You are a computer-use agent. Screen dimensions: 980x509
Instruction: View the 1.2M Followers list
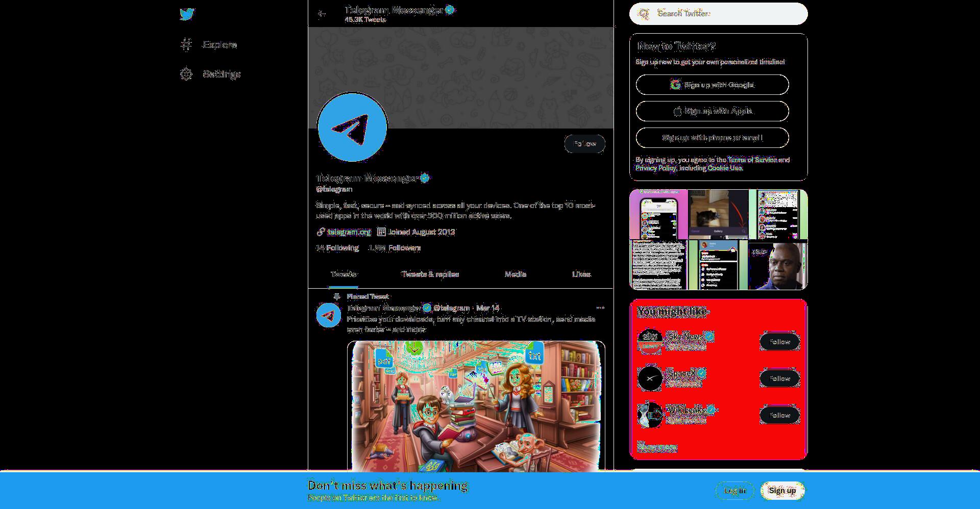(x=395, y=248)
